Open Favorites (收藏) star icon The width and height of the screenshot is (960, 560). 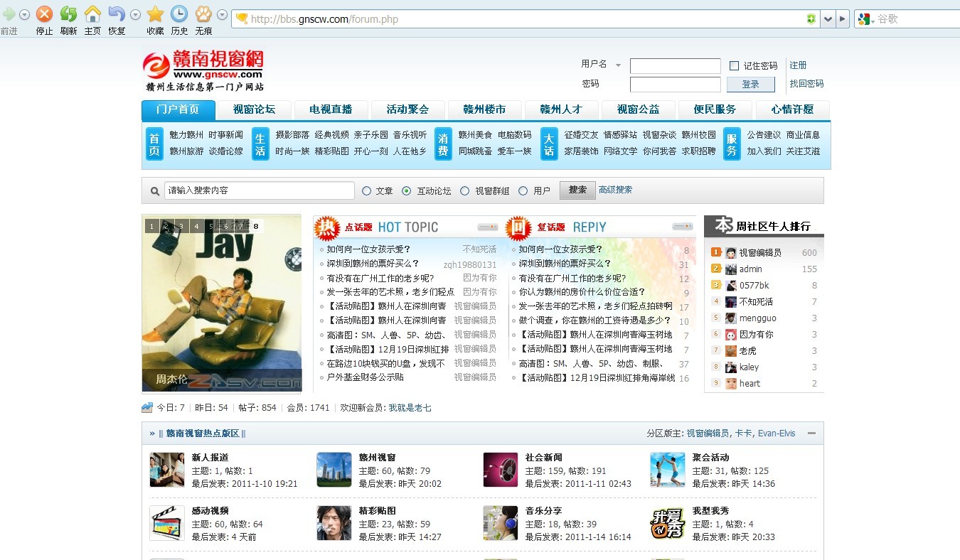155,14
